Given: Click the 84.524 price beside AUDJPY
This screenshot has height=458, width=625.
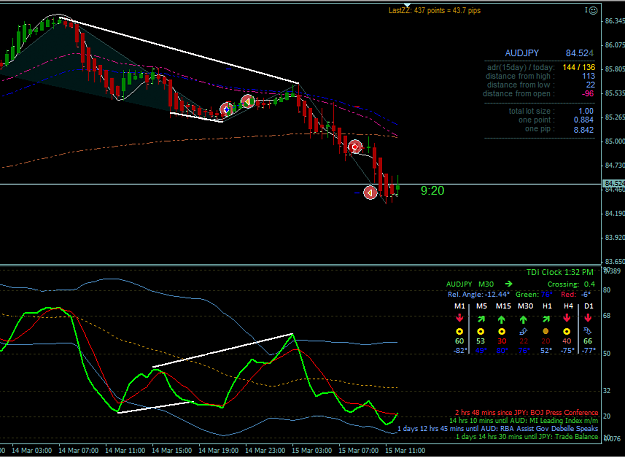Looking at the screenshot, I should click(x=579, y=53).
